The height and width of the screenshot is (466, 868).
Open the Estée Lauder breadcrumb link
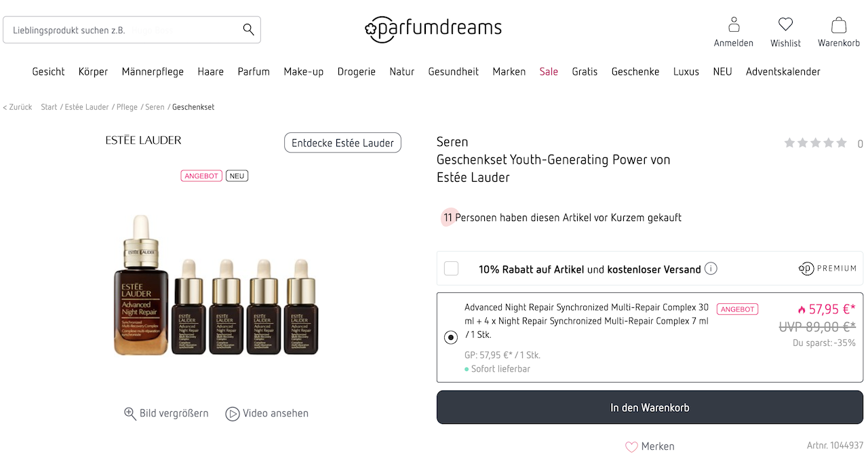pos(87,107)
